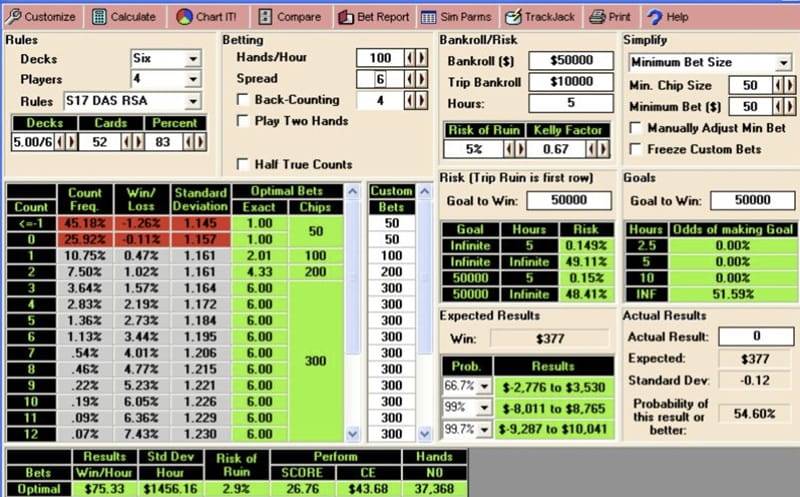800x497 pixels.
Task: Open Chart IT! pie chart icon
Action: (x=184, y=17)
